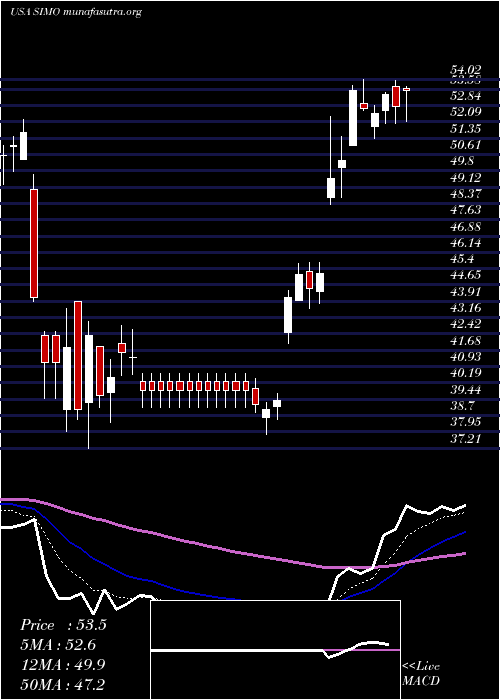
Task: Click the USA SIMO chart title text
Action: (75, 12)
